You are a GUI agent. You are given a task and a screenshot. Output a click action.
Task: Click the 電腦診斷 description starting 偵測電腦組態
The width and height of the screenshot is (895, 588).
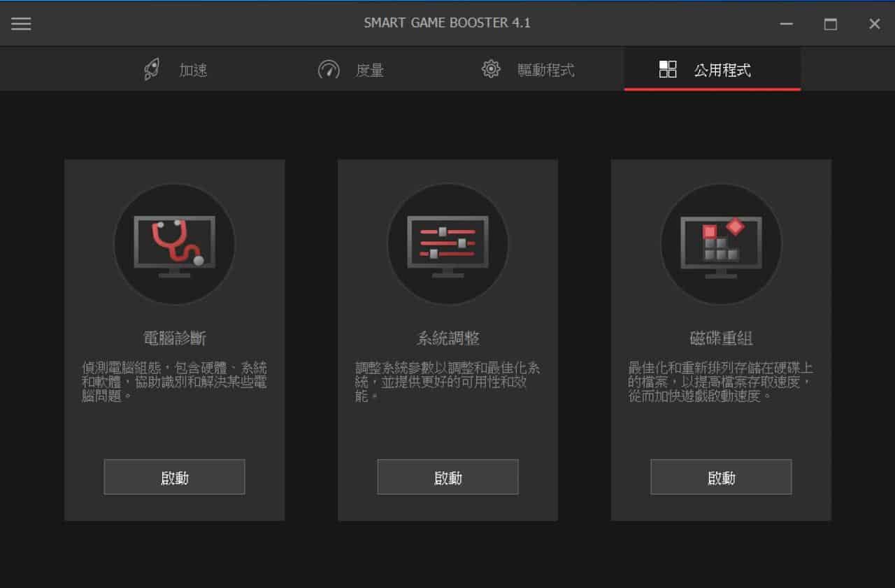click(174, 382)
